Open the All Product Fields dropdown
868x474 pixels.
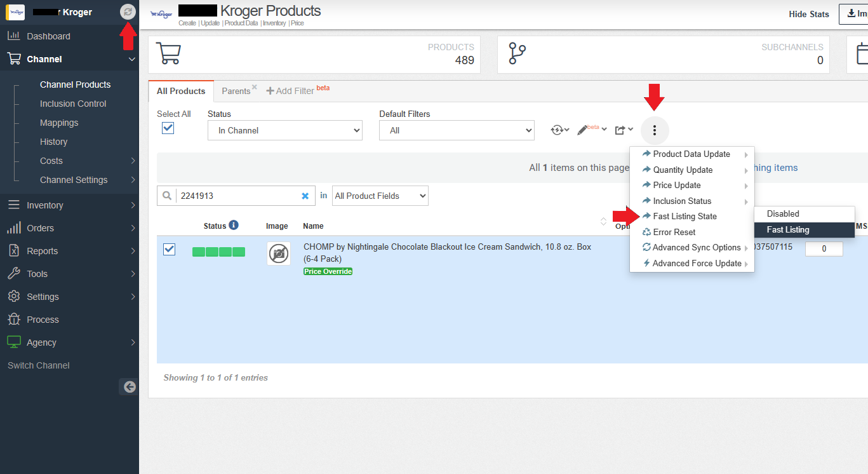coord(380,196)
